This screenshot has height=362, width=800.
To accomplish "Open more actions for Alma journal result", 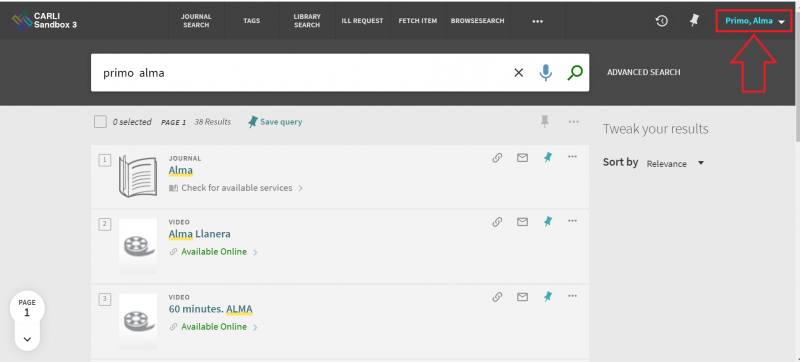I will click(x=572, y=157).
